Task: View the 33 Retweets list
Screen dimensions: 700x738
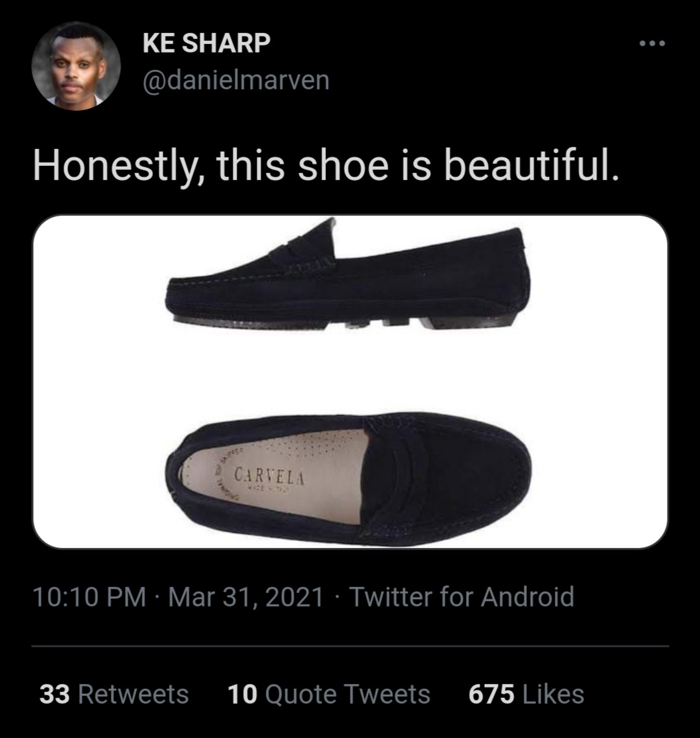Action: [x=114, y=694]
